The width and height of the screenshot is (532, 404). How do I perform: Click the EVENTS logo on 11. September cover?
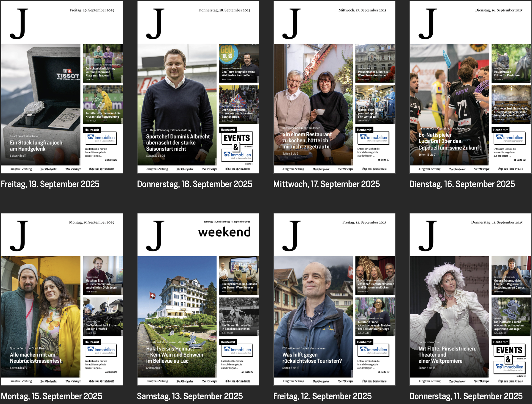click(509, 350)
